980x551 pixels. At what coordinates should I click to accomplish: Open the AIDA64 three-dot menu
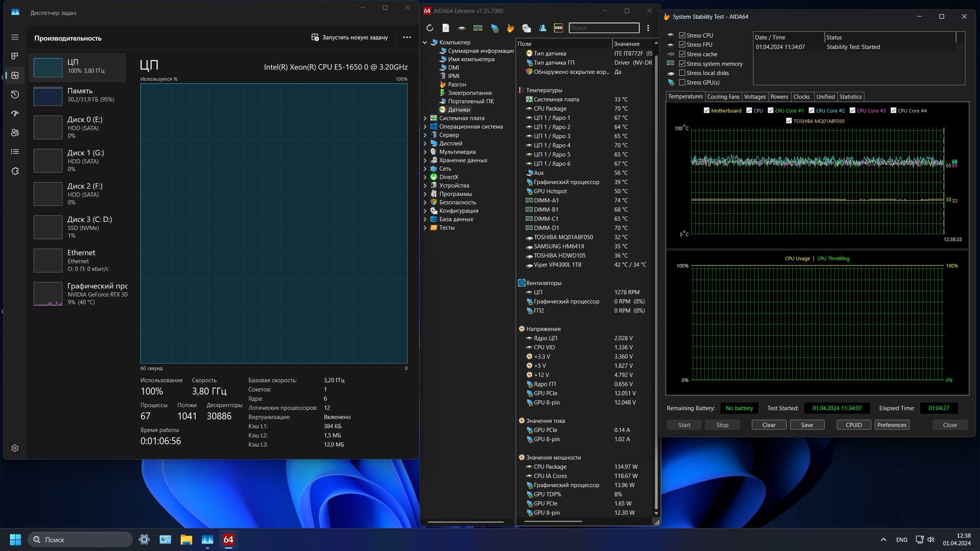coord(648,28)
